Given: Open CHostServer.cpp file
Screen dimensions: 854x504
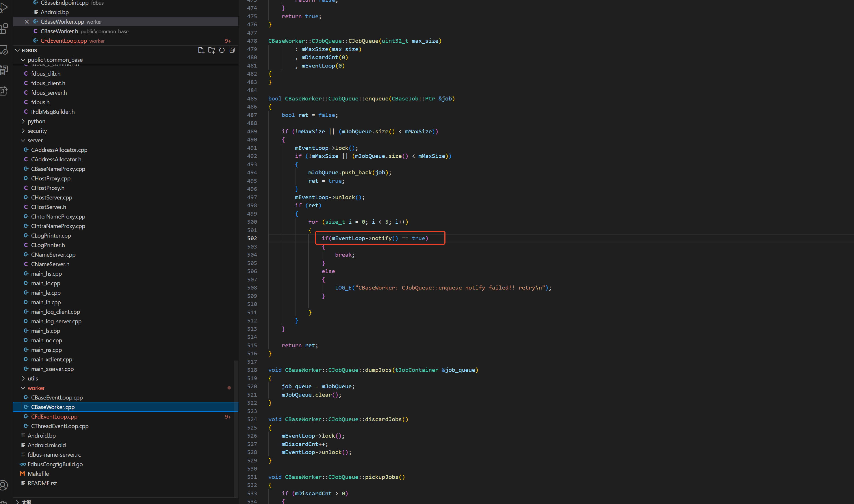Looking at the screenshot, I should pyautogui.click(x=125, y=197).
